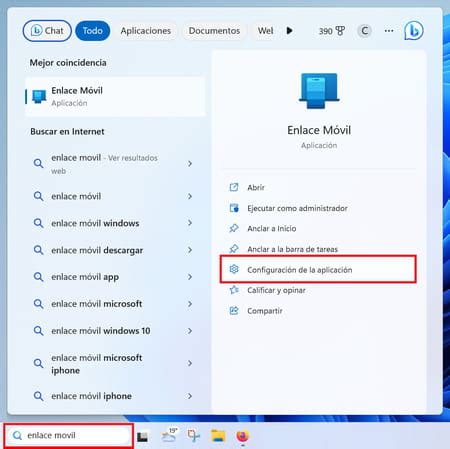The width and height of the screenshot is (450, 449).
Task: Expand chevron for 'enlace móvil' suggestion
Action: pos(190,196)
